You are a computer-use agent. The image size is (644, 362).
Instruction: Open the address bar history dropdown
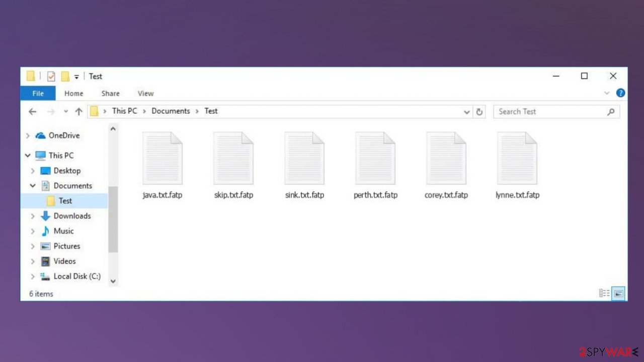coord(466,111)
